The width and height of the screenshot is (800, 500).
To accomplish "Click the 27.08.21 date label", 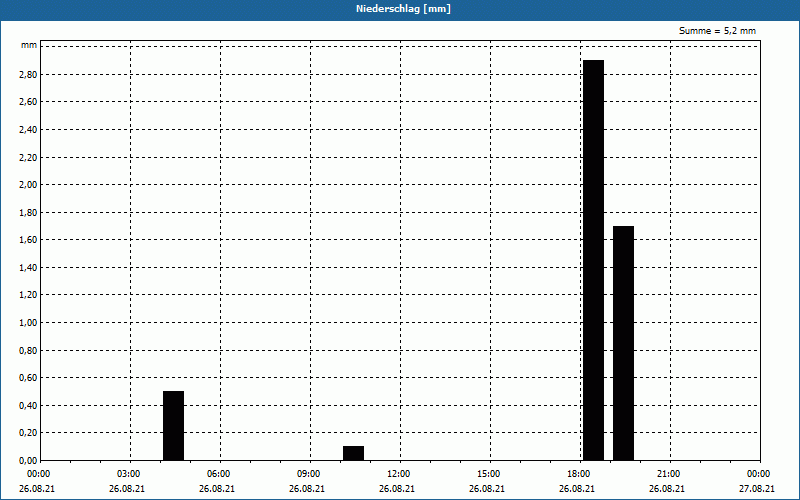I will pos(757,489).
